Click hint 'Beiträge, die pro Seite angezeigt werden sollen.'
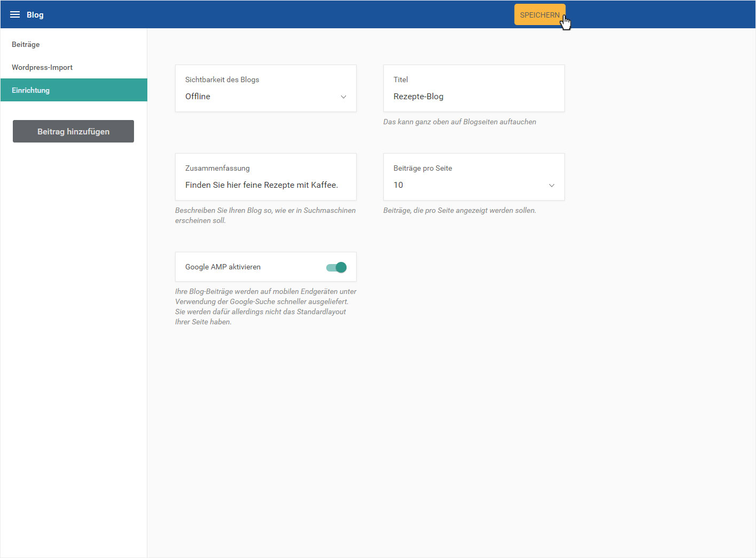This screenshot has width=756, height=558. click(460, 210)
